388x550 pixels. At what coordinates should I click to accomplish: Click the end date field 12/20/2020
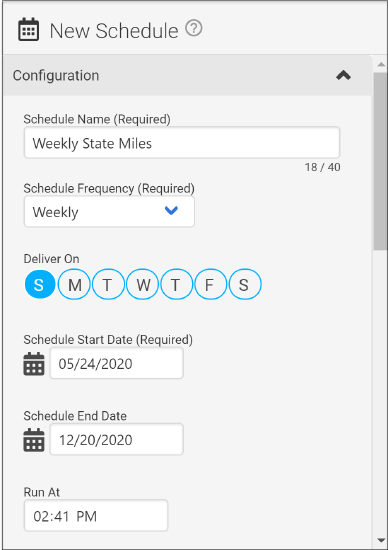click(116, 440)
